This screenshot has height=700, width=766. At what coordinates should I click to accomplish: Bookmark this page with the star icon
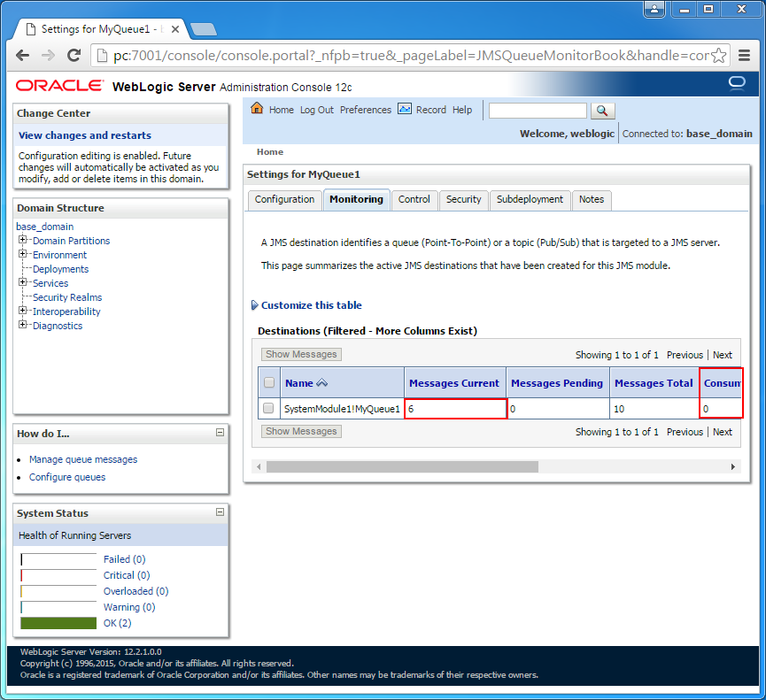(718, 55)
